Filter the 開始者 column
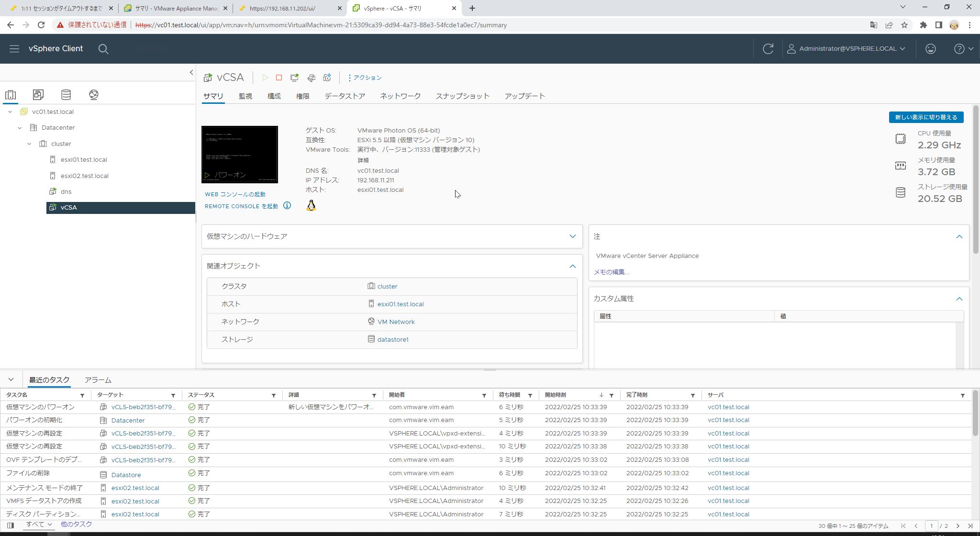The height and width of the screenshot is (536, 980). point(484,395)
